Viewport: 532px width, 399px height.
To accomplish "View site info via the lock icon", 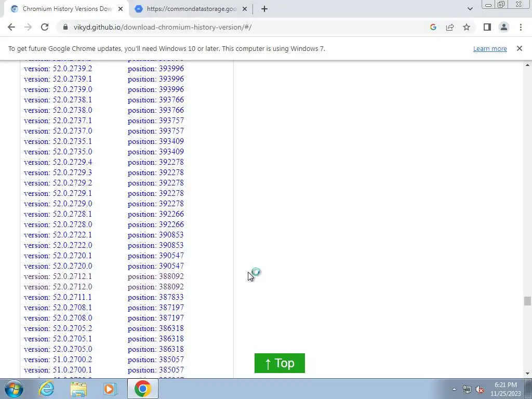I will tap(65, 27).
